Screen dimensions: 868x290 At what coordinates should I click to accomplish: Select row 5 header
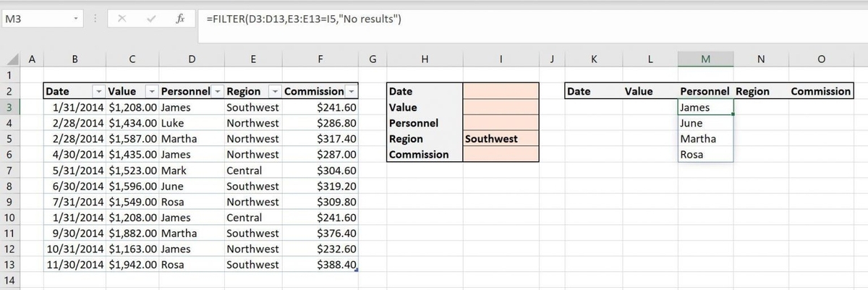[11, 139]
